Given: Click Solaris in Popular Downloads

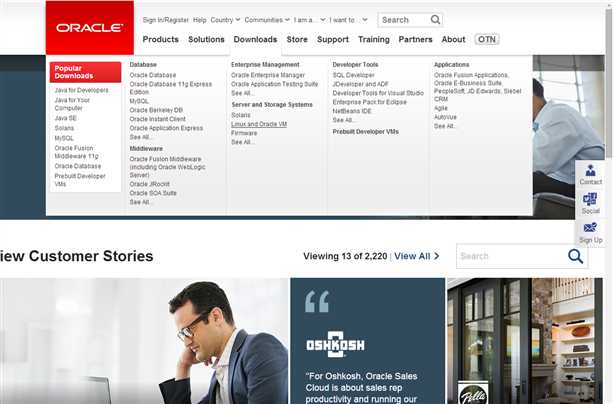Looking at the screenshot, I should 64,128.
